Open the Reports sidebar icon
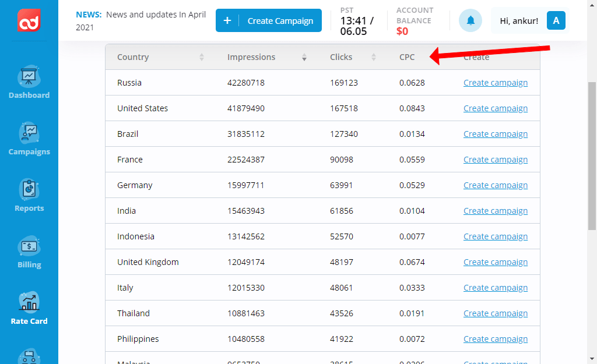597x364 pixels. pyautogui.click(x=29, y=189)
